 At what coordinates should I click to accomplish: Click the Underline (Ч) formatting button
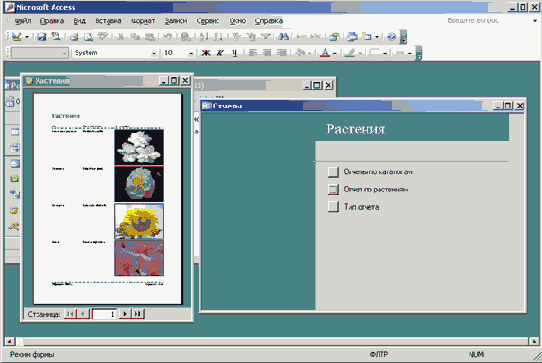tap(235, 53)
